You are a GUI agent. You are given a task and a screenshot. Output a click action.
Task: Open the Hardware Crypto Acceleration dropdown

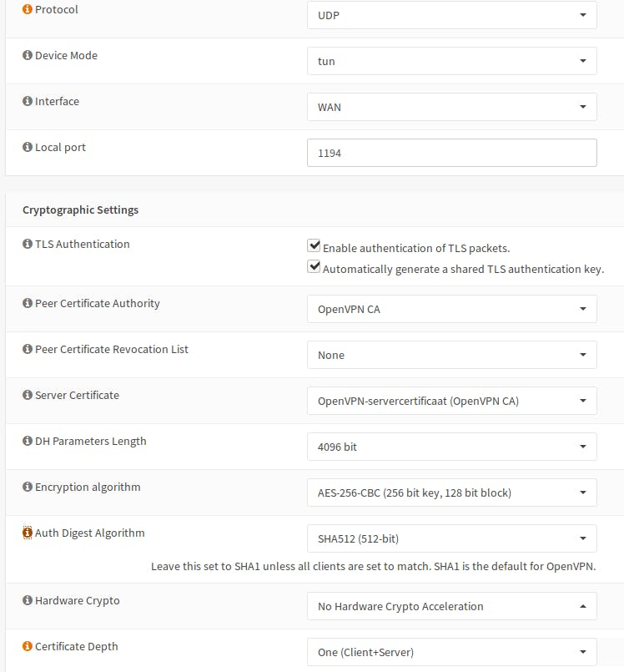tap(451, 606)
